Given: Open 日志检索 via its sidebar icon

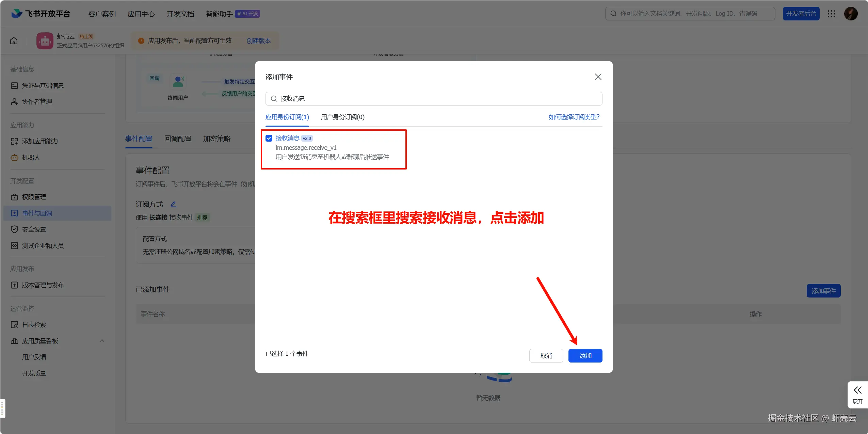Looking at the screenshot, I should pos(14,324).
